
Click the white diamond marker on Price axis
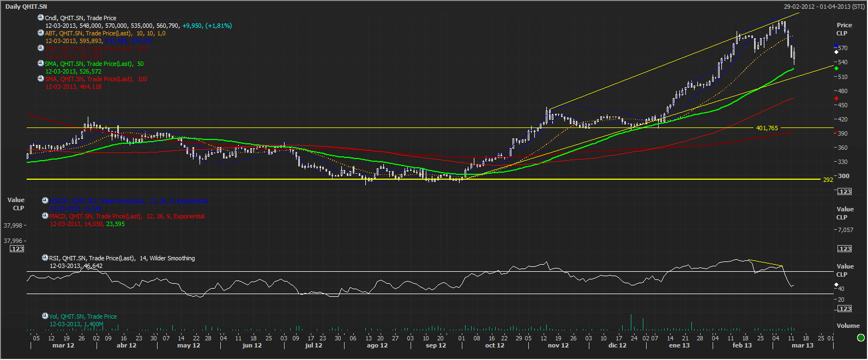tap(836, 52)
